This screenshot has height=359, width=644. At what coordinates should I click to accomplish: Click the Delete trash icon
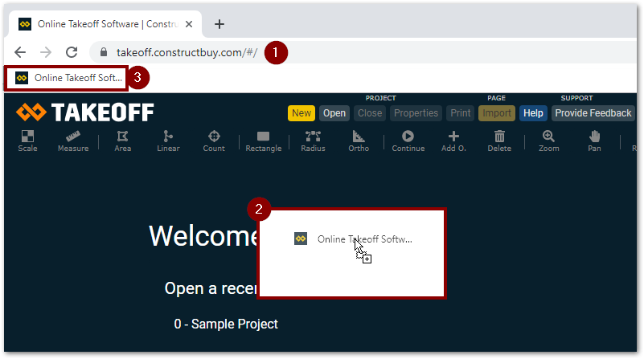pos(499,137)
